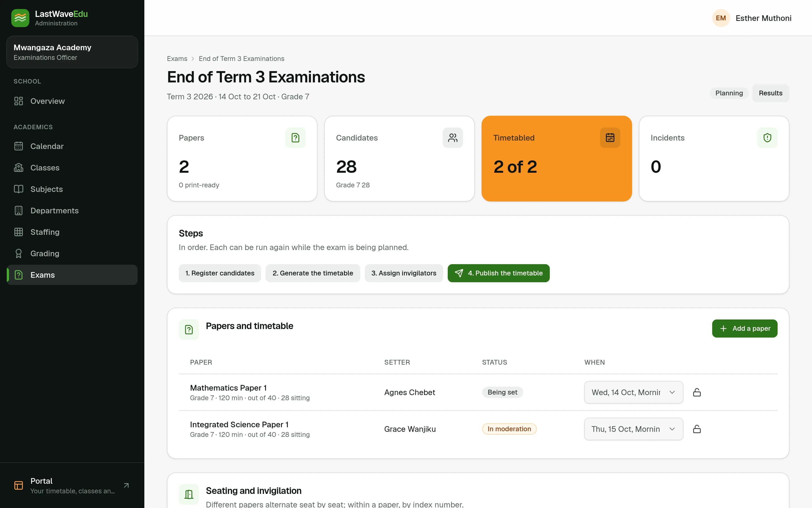Click the Add a paper button
812x508 pixels.
pyautogui.click(x=745, y=329)
